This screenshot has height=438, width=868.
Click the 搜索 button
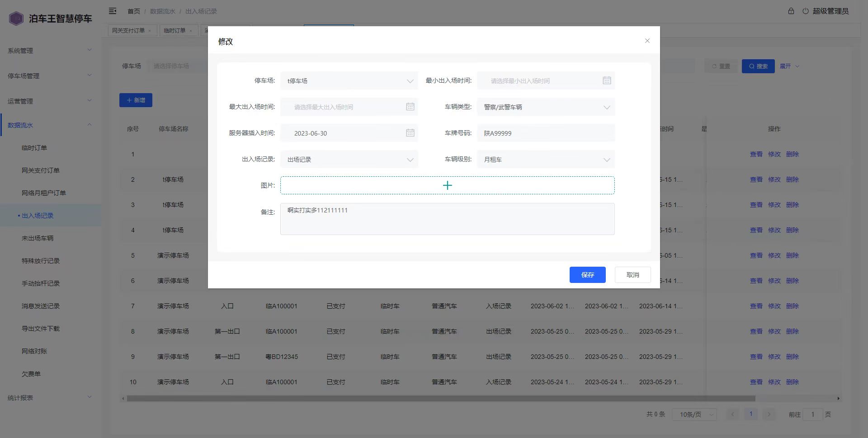758,66
